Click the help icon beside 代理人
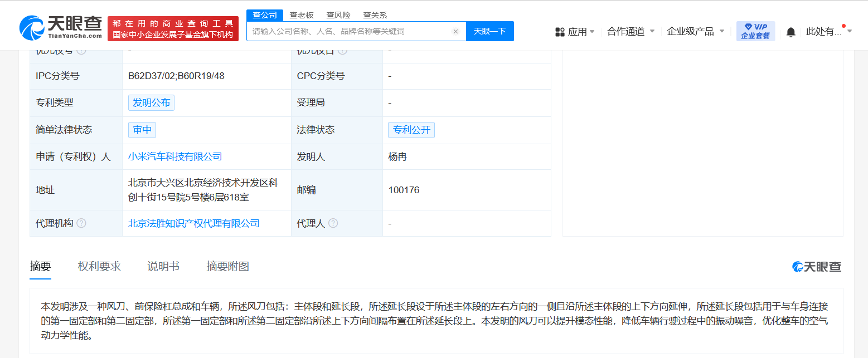868x358 pixels. pos(333,223)
